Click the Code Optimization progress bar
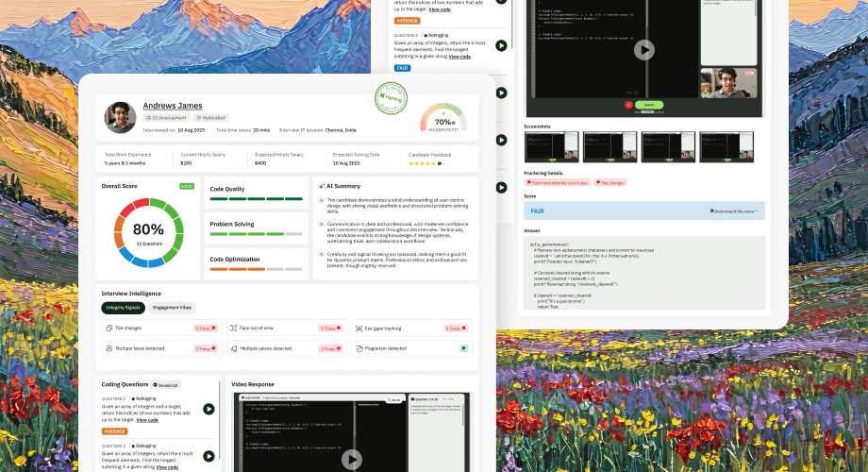Image resolution: width=868 pixels, height=472 pixels. click(257, 269)
